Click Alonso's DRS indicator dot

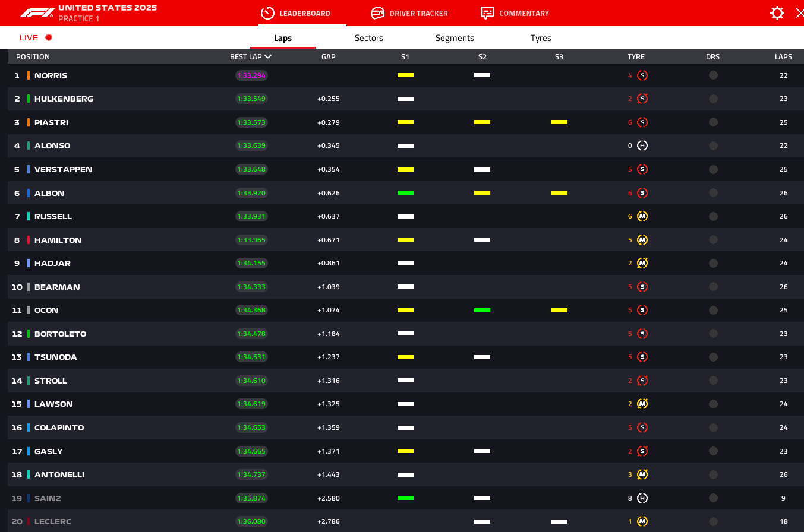(x=713, y=145)
